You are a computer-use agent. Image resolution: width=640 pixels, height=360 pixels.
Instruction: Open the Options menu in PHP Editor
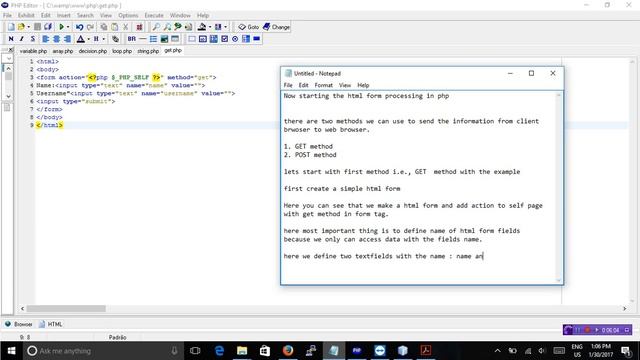128,15
